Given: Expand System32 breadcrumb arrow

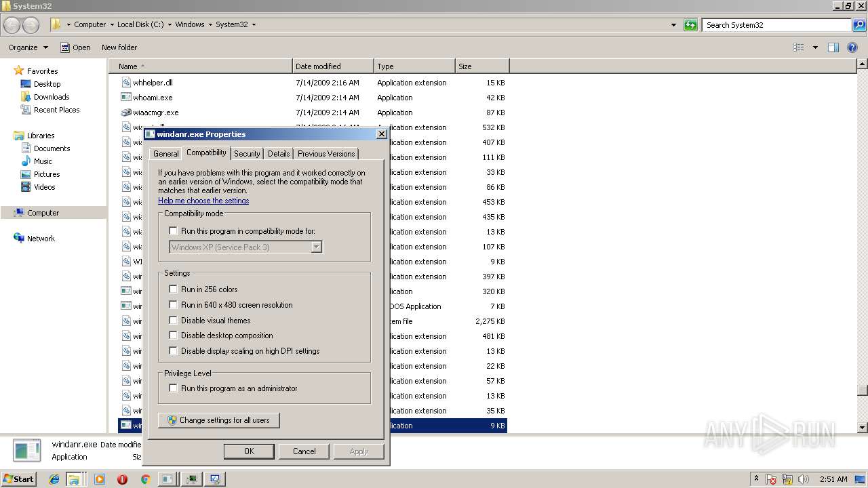Looking at the screenshot, I should (254, 24).
